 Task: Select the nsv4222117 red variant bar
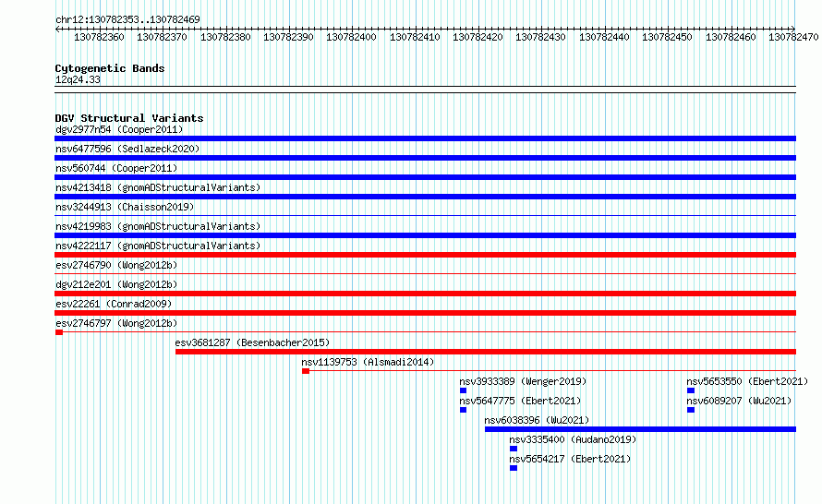click(425, 255)
